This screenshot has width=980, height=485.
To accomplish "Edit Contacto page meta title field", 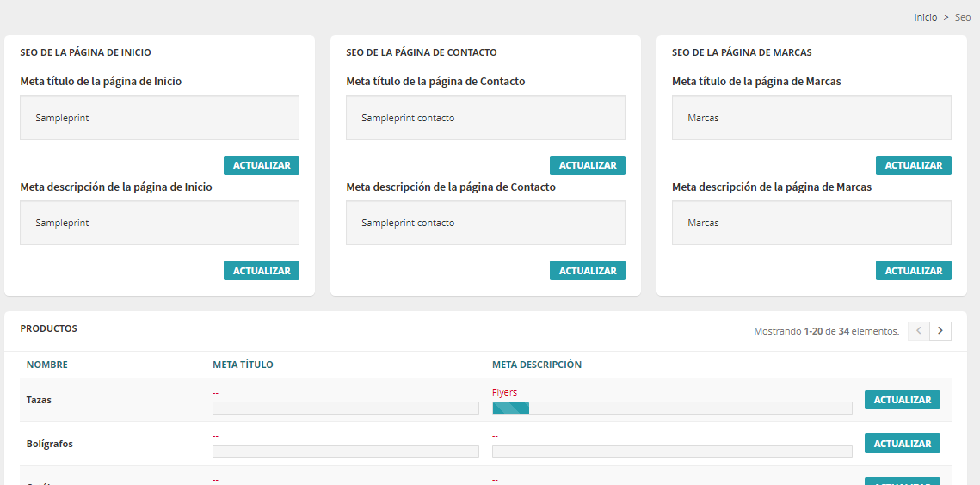I will 485,118.
